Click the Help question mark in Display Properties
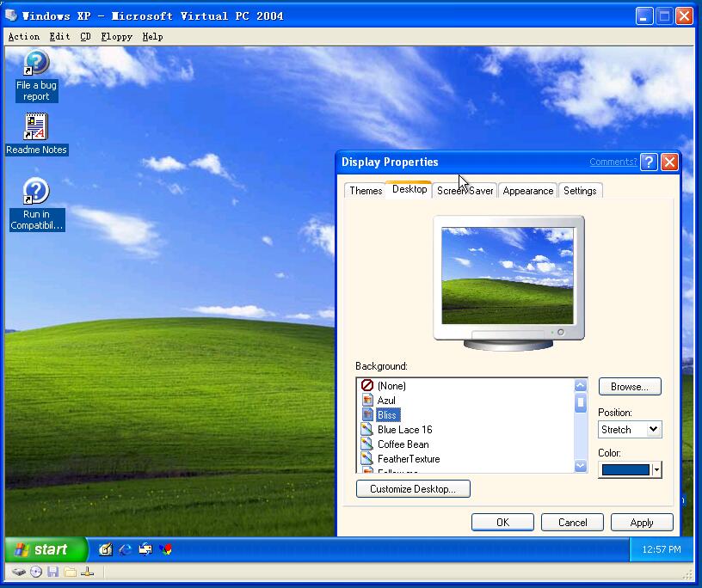The width and height of the screenshot is (702, 588). pos(649,162)
